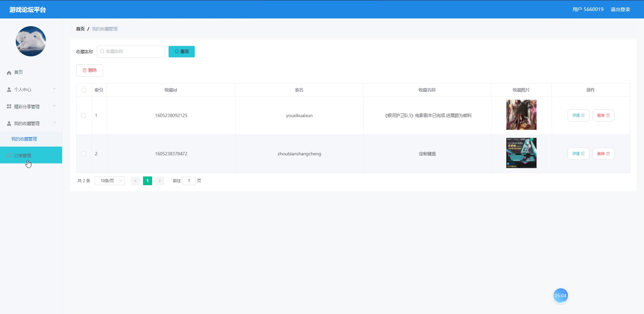
Task: View 详情 for the 定制键盘 row
Action: click(x=578, y=154)
